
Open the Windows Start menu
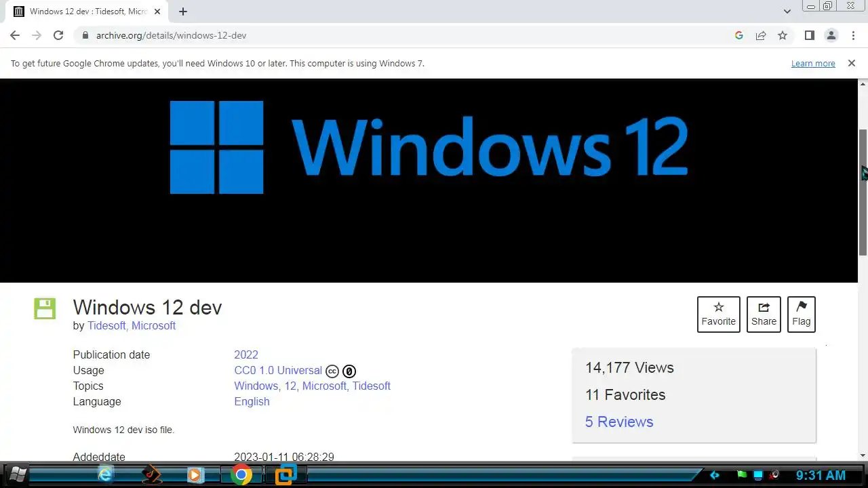(17, 474)
